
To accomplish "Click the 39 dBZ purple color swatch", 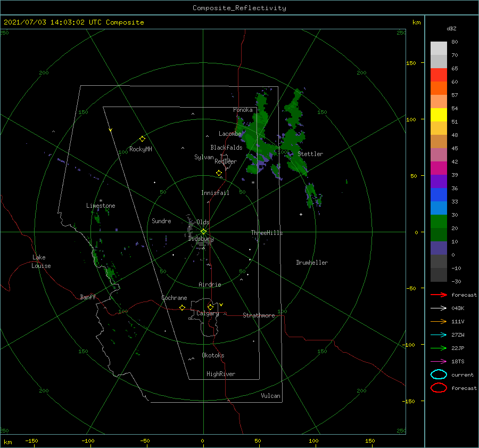I will point(439,181).
